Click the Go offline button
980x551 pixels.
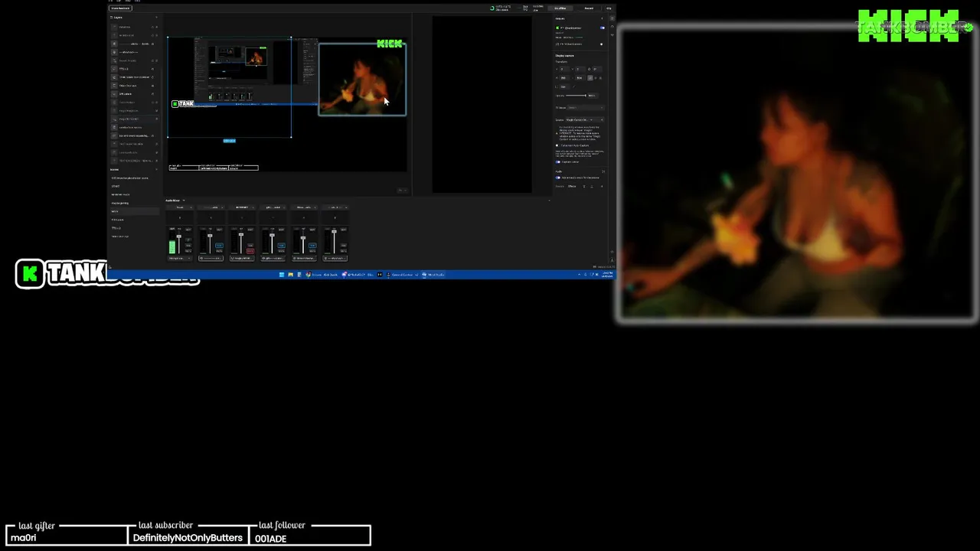(x=560, y=8)
